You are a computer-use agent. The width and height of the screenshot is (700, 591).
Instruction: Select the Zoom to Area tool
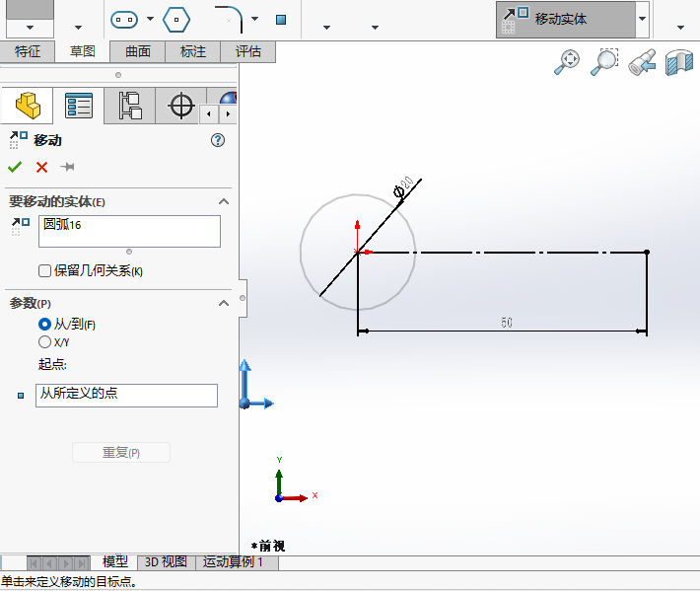[604, 63]
